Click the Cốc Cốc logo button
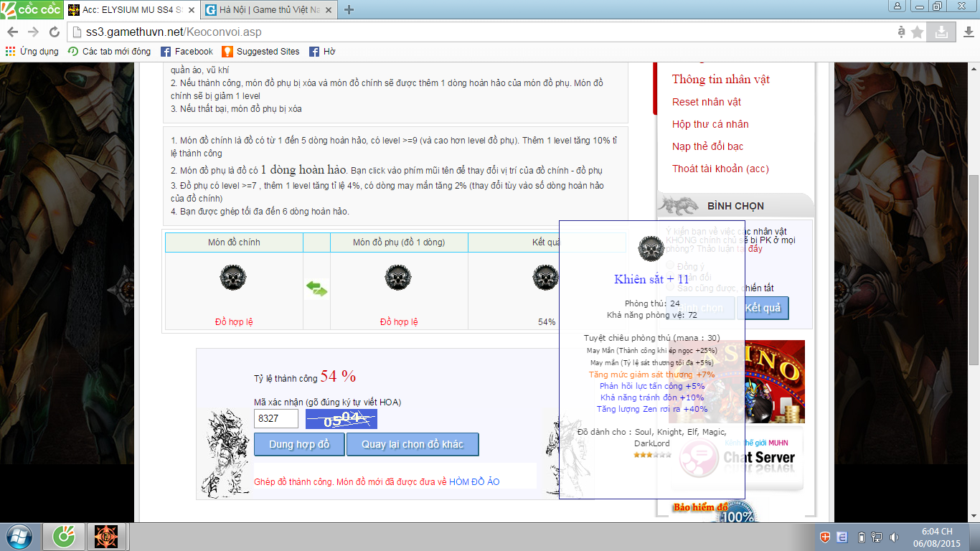 click(x=31, y=9)
